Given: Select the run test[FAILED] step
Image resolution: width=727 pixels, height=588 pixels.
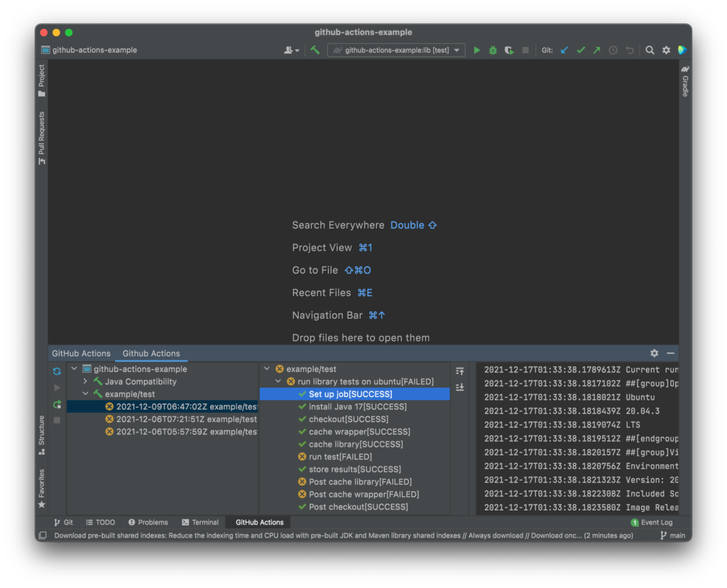Looking at the screenshot, I should click(x=355, y=457).
